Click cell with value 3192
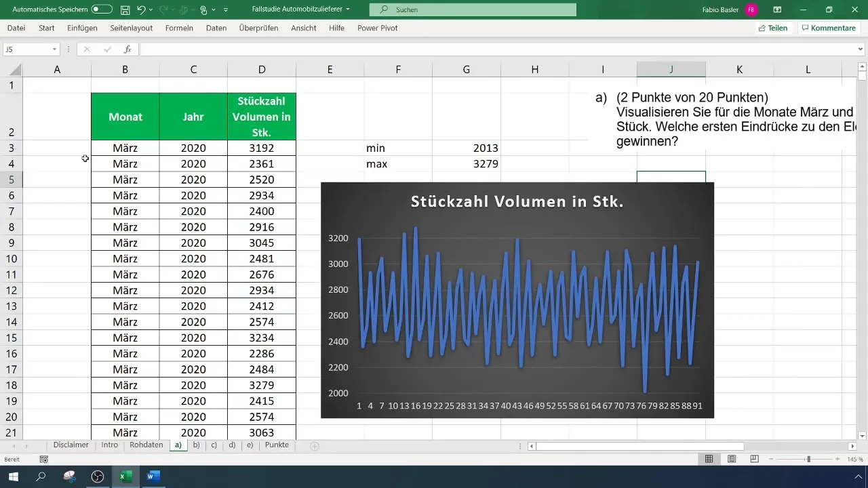The width and height of the screenshot is (868, 488). point(262,148)
